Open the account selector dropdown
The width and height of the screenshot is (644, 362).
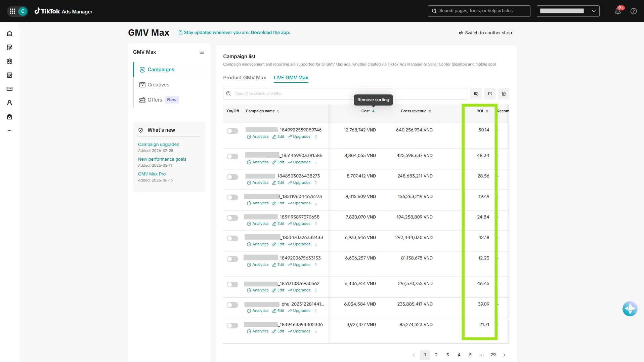tap(568, 11)
